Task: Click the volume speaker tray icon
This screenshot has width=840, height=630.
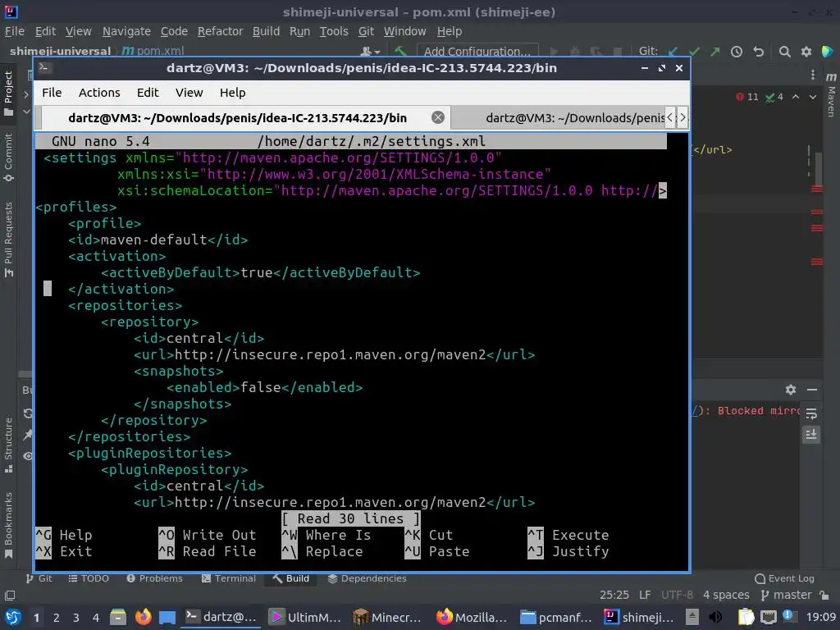Action: 714,617
